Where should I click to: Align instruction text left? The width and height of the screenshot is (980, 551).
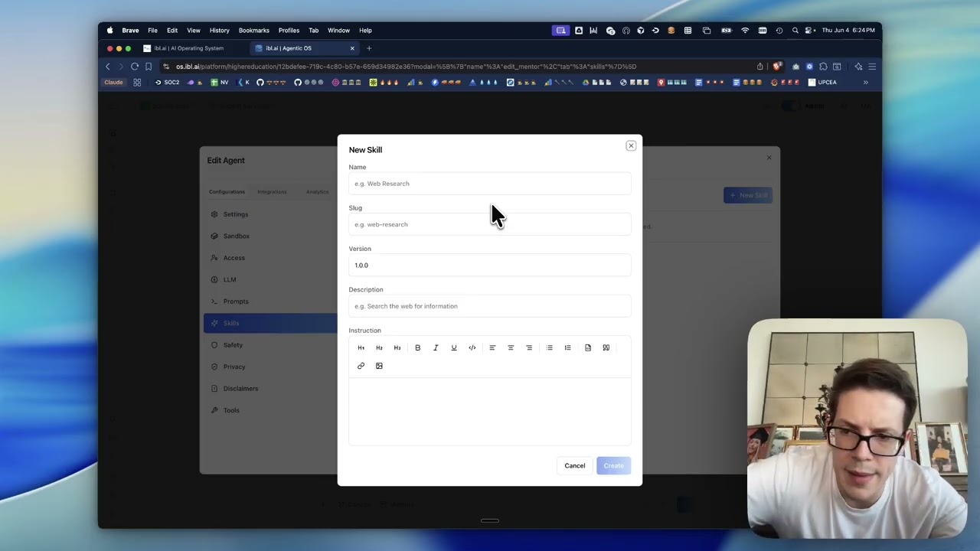[x=492, y=347]
